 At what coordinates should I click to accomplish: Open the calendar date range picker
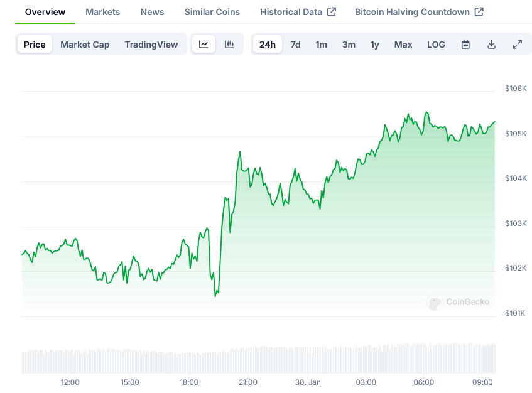tap(465, 45)
